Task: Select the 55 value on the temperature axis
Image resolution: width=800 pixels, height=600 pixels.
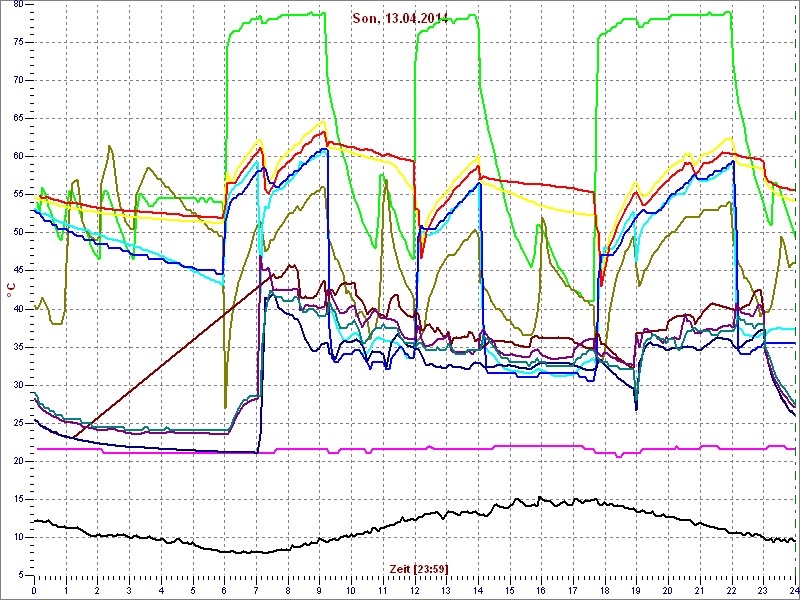Action: (17, 194)
